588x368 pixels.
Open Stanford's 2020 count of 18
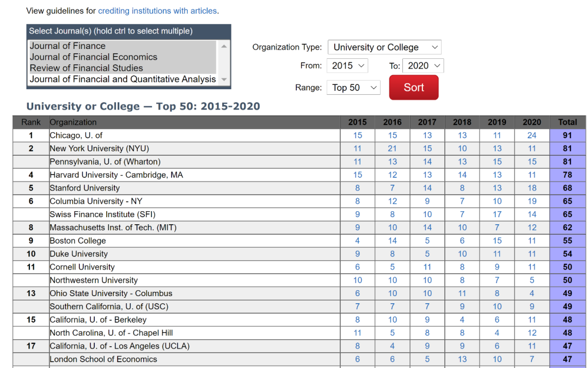pos(532,188)
